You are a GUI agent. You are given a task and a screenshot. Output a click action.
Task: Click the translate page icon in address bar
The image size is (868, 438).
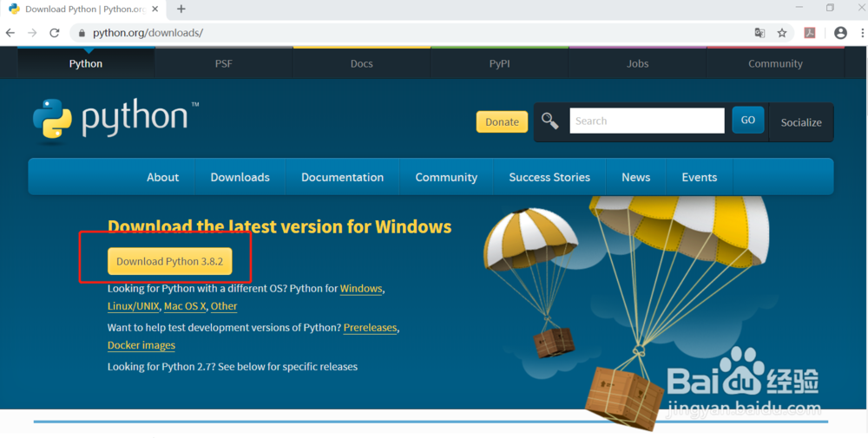coord(760,33)
